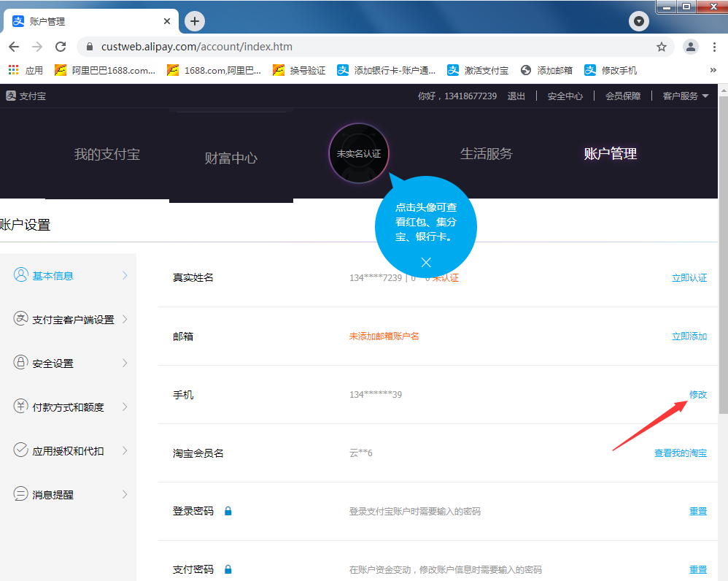Select 应用授权和代扣 in sidebar

[x=68, y=450]
